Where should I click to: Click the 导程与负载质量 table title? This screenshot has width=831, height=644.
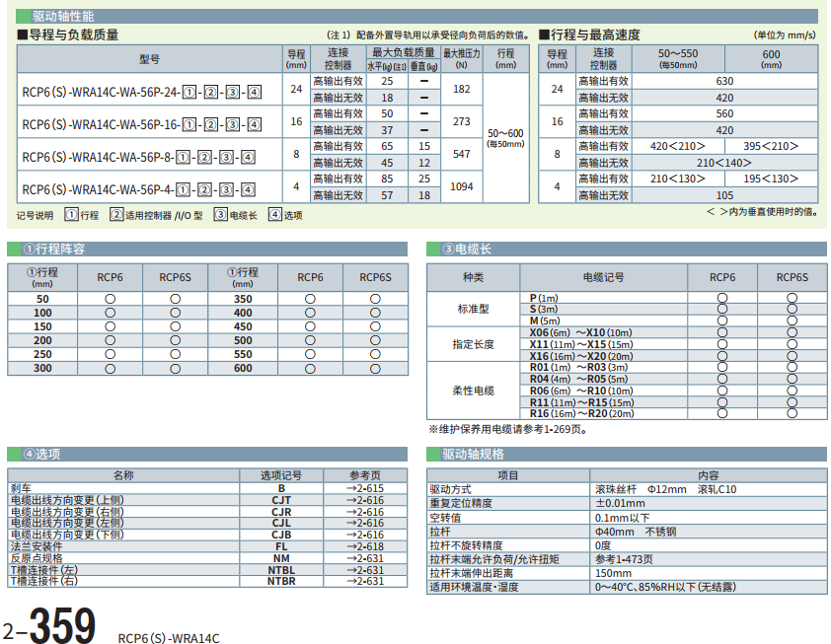tap(74, 35)
